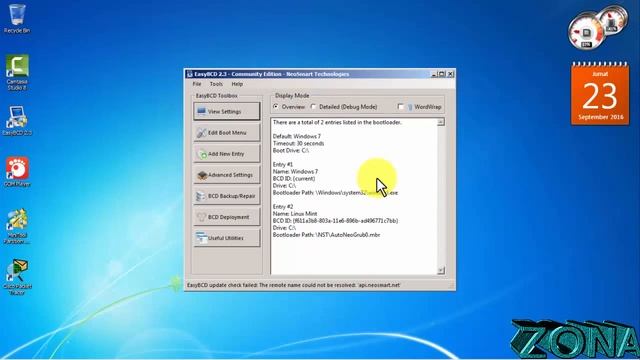Viewport: 640px width, 360px height.
Task: Open Advanced Settings section
Action: pyautogui.click(x=227, y=175)
